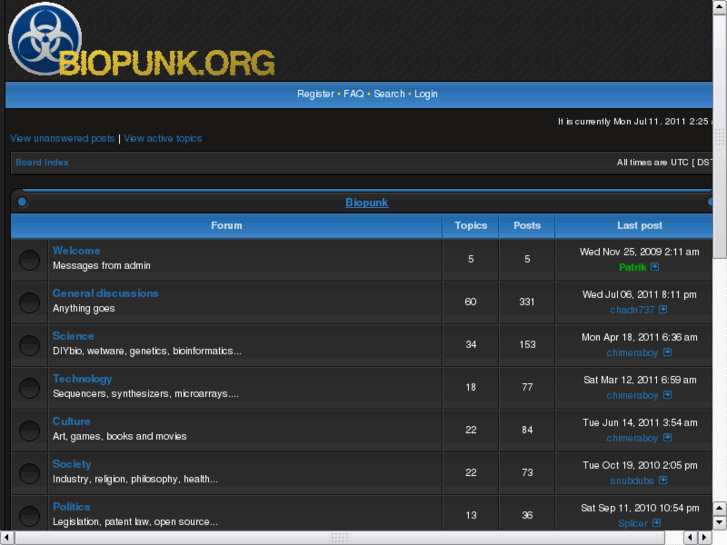
Task: Click the text "Anything goes"
Action: coord(83,308)
